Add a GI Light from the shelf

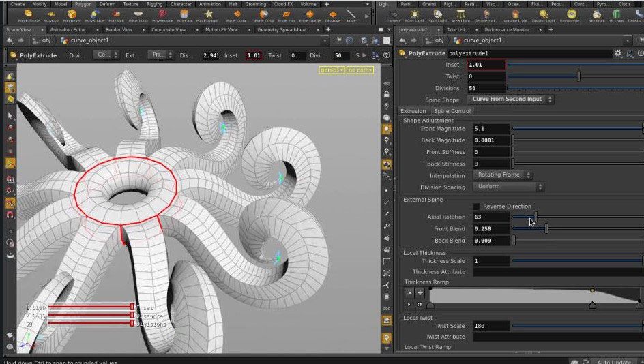click(x=617, y=16)
